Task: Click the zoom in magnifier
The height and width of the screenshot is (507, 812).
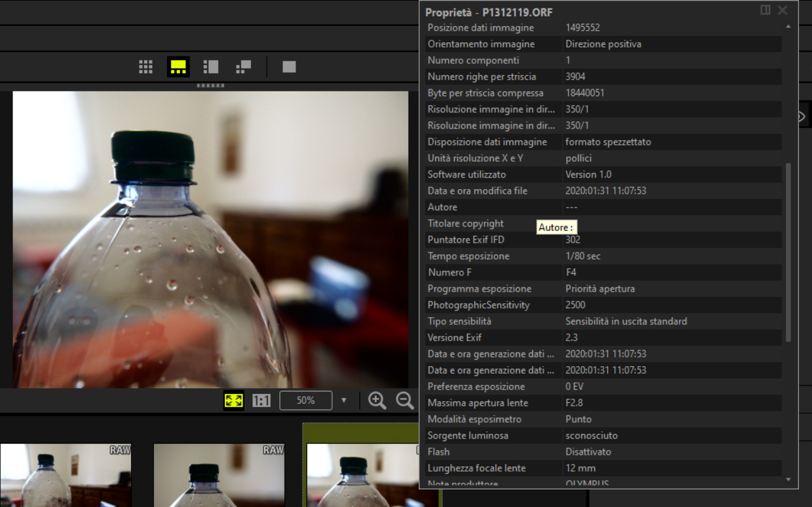Action: pyautogui.click(x=377, y=400)
